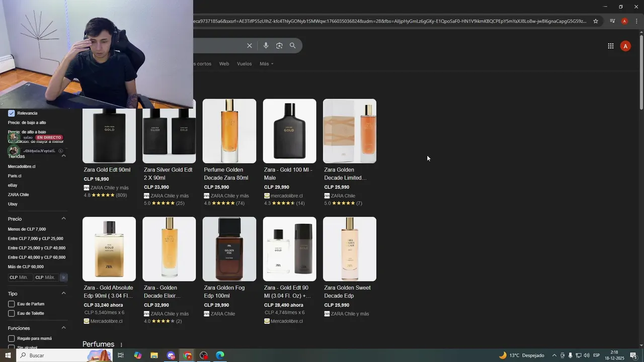Start voice search with the microphone icon
Image resolution: width=644 pixels, height=362 pixels.
266,46
